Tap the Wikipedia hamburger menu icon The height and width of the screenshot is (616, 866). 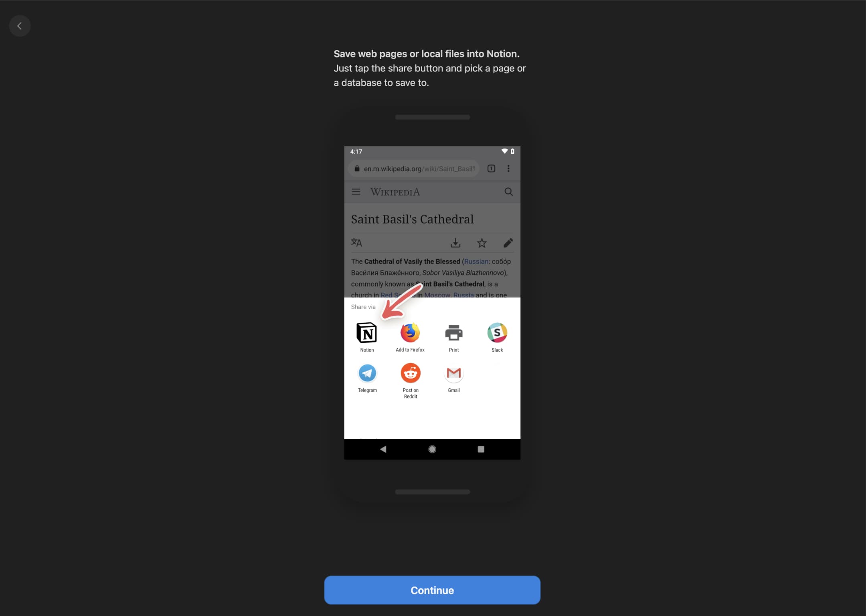[x=357, y=192]
